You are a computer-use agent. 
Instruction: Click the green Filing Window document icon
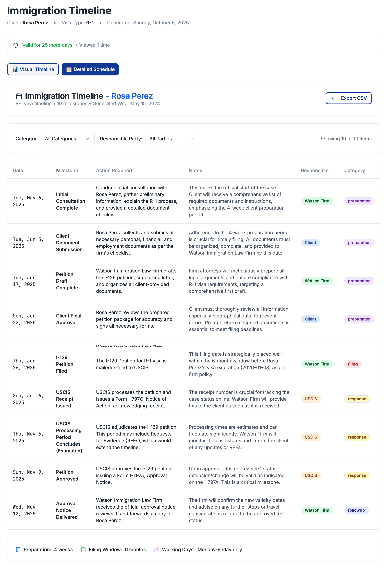click(x=83, y=549)
